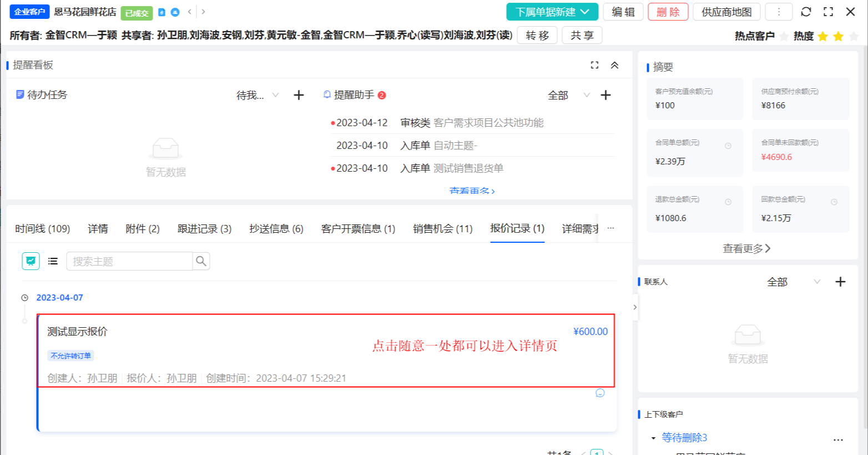Select the 报价记录 (1) tab
Screen dimensions: 868x455
pos(517,228)
